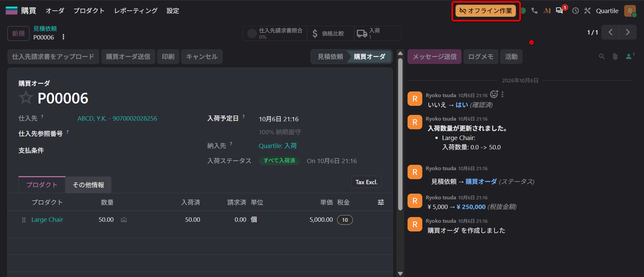Grab the drag handle on Large Chair row
The height and width of the screenshot is (277, 644).
(24, 220)
